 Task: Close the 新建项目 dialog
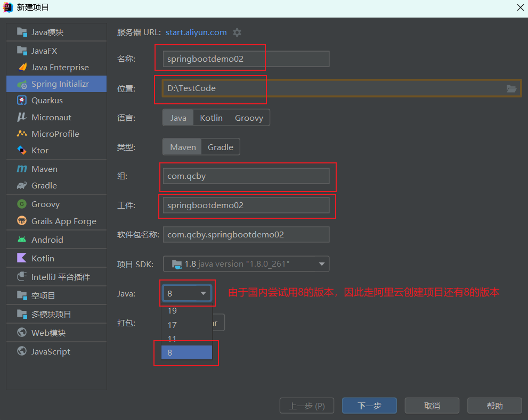pos(520,7)
